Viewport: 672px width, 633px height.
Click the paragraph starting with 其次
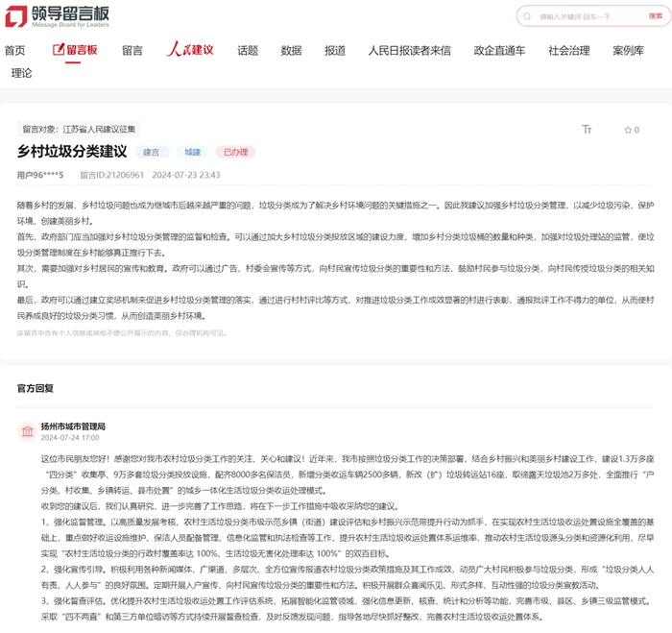click(x=336, y=277)
